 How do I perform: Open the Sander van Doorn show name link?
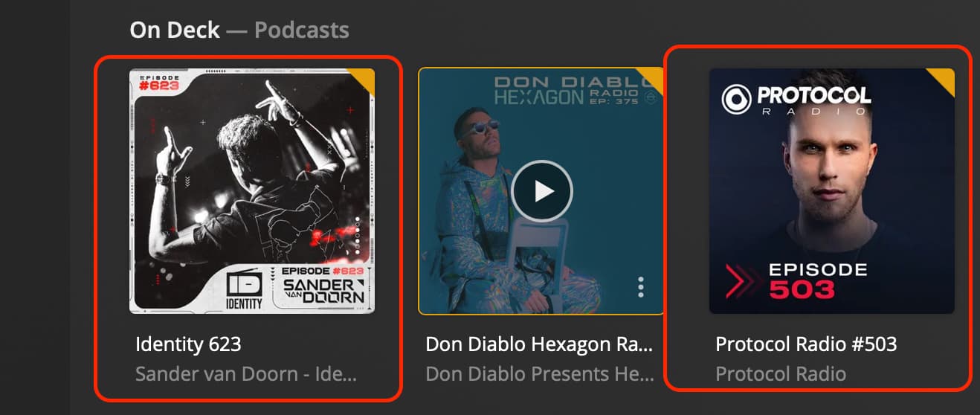pos(246,373)
